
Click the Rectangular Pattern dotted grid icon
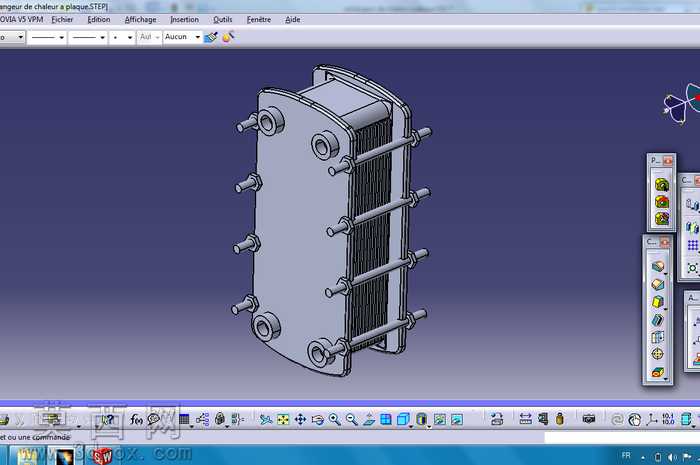(692, 245)
